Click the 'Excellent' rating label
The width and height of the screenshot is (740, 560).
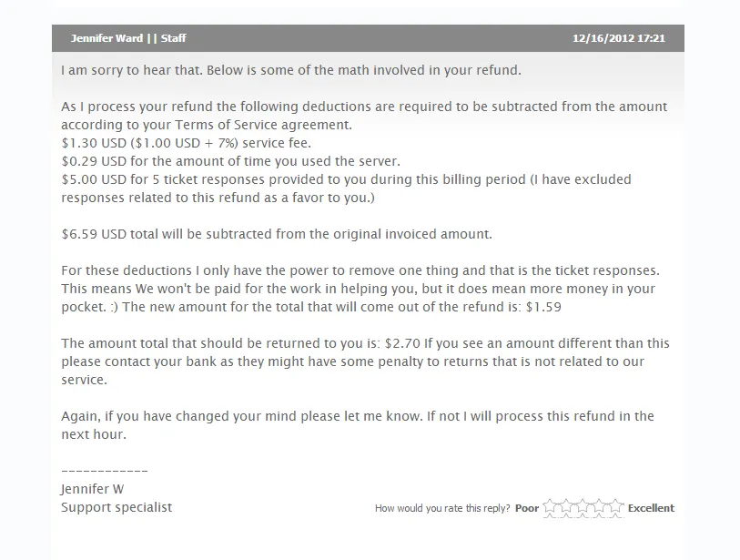click(651, 508)
